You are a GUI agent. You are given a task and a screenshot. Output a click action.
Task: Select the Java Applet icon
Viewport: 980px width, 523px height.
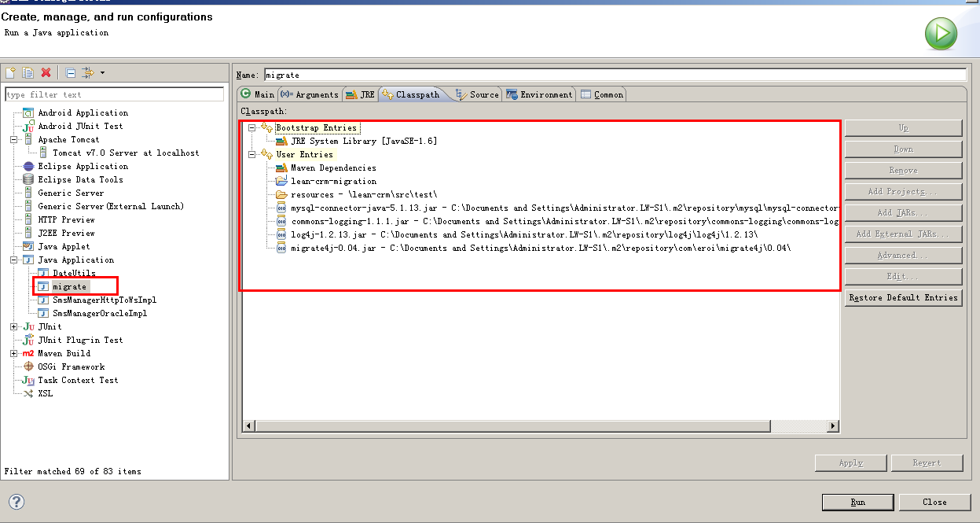(29, 247)
